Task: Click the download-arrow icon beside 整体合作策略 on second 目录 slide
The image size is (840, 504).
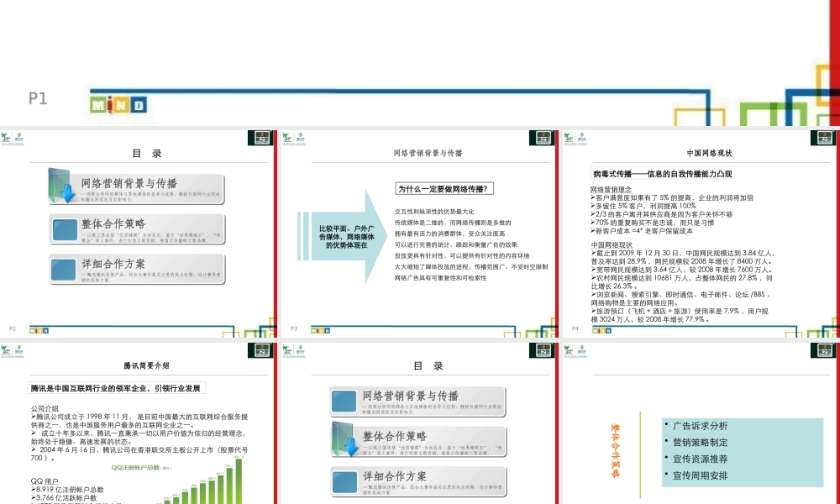Action: pyautogui.click(x=344, y=438)
